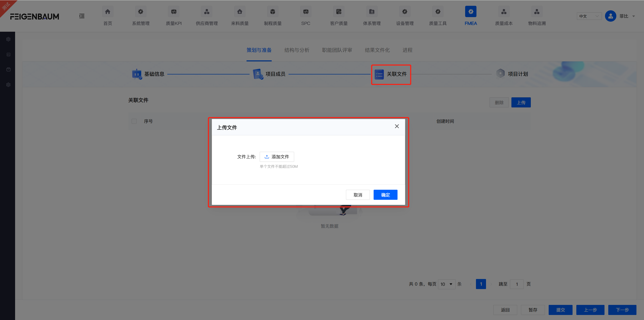Image resolution: width=644 pixels, height=320 pixels.
Task: Collapse the navigation with hamburger icon
Action: click(x=82, y=16)
